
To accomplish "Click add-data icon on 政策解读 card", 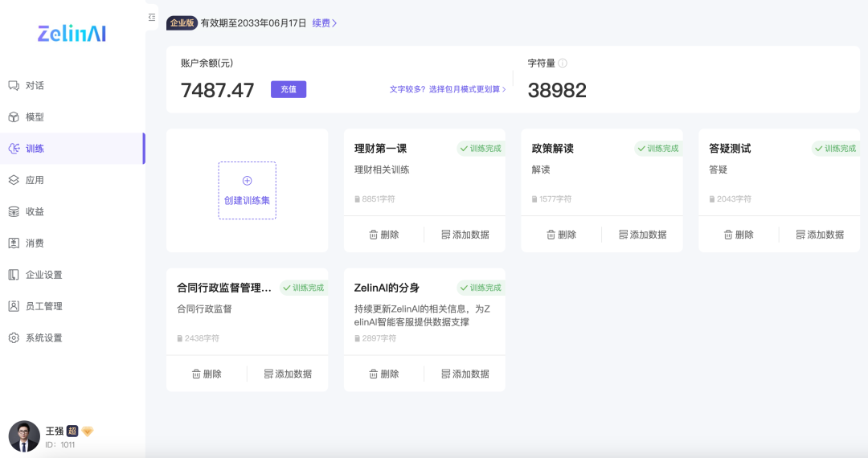I will 623,235.
